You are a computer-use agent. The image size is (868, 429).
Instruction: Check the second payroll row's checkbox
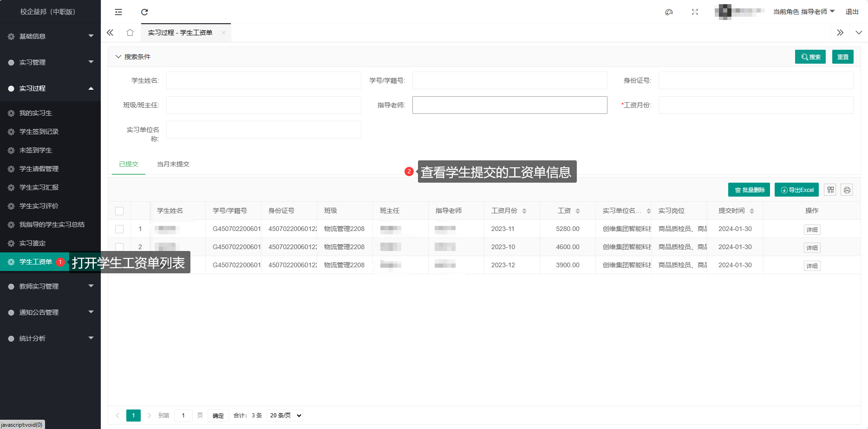coord(119,247)
